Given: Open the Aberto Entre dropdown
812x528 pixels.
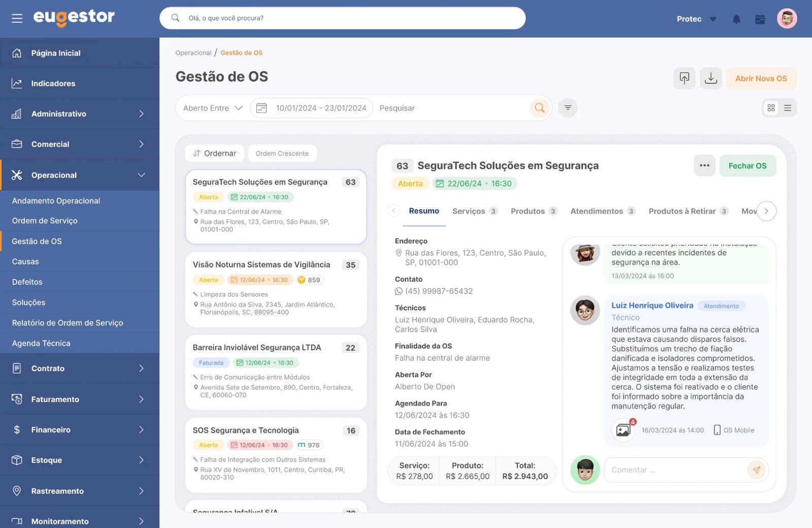Looking at the screenshot, I should coord(213,108).
